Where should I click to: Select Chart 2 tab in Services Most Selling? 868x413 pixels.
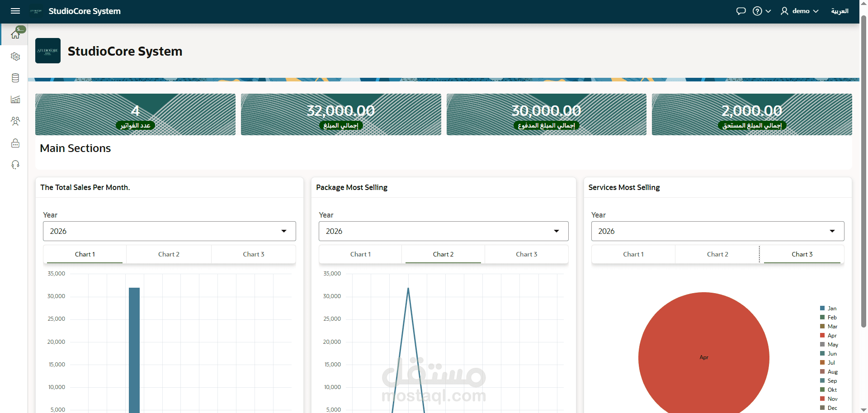point(717,254)
